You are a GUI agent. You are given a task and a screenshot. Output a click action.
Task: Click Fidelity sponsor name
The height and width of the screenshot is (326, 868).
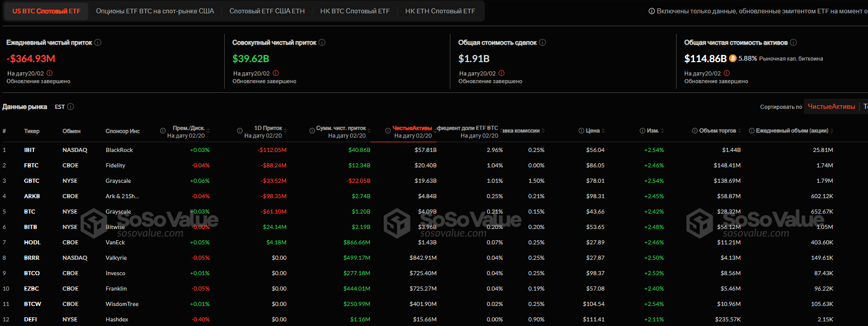115,165
